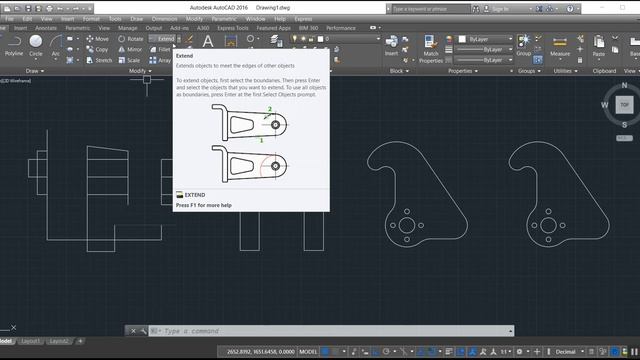This screenshot has height=360, width=640.
Task: Click the Print icon in quick access toolbar
Action: tap(49, 8)
